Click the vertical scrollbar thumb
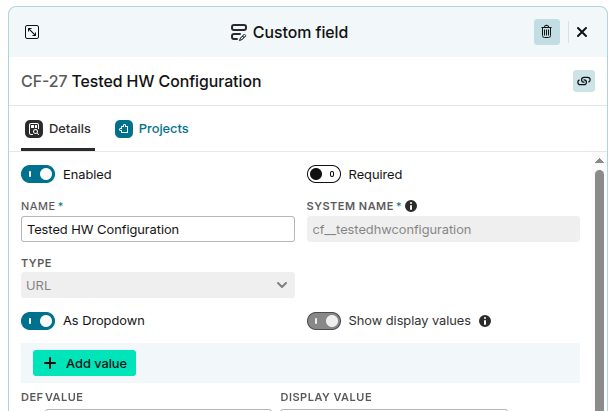 599,291
